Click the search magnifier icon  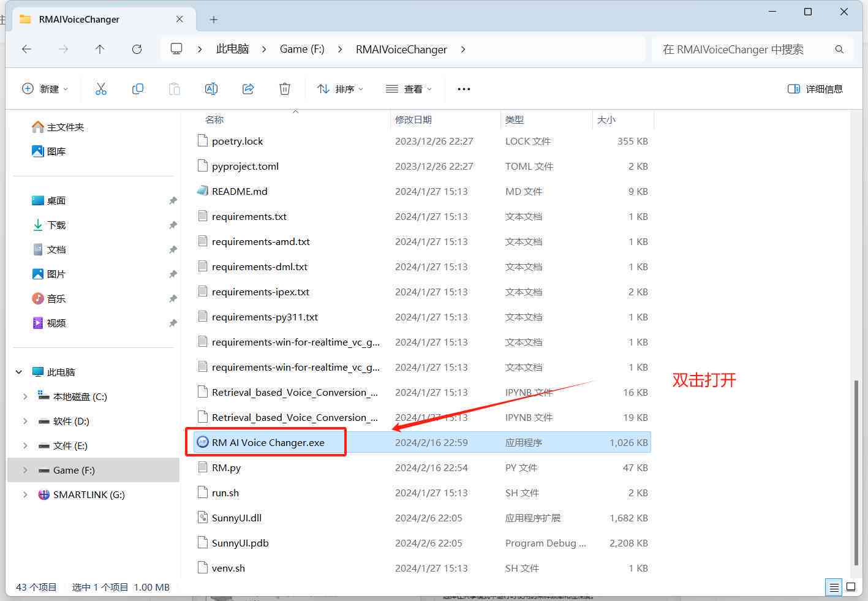(839, 49)
